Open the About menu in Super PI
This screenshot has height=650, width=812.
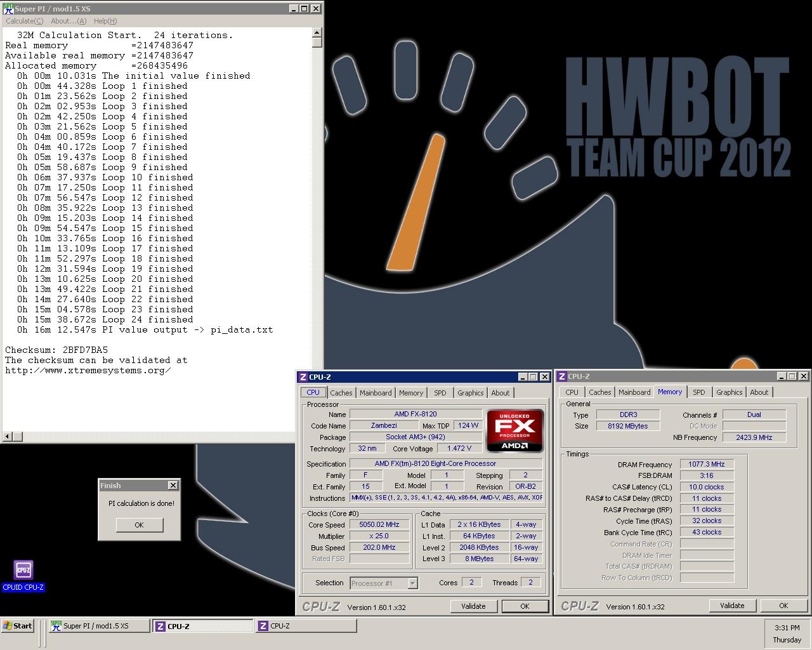pyautogui.click(x=69, y=21)
